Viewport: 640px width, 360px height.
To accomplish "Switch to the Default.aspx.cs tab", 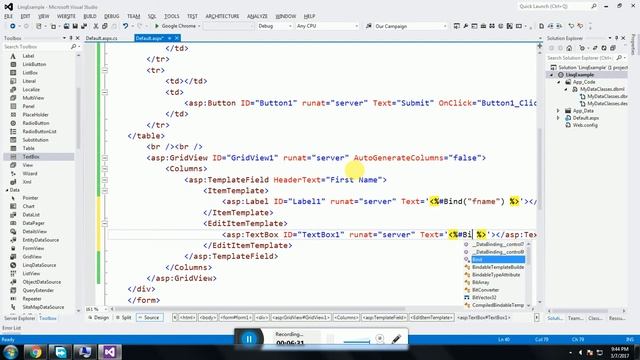I will [x=102, y=38].
